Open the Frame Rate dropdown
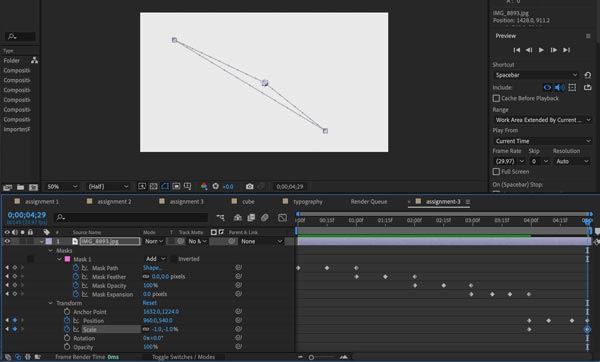Screen dimensions: 600x362 509,161
